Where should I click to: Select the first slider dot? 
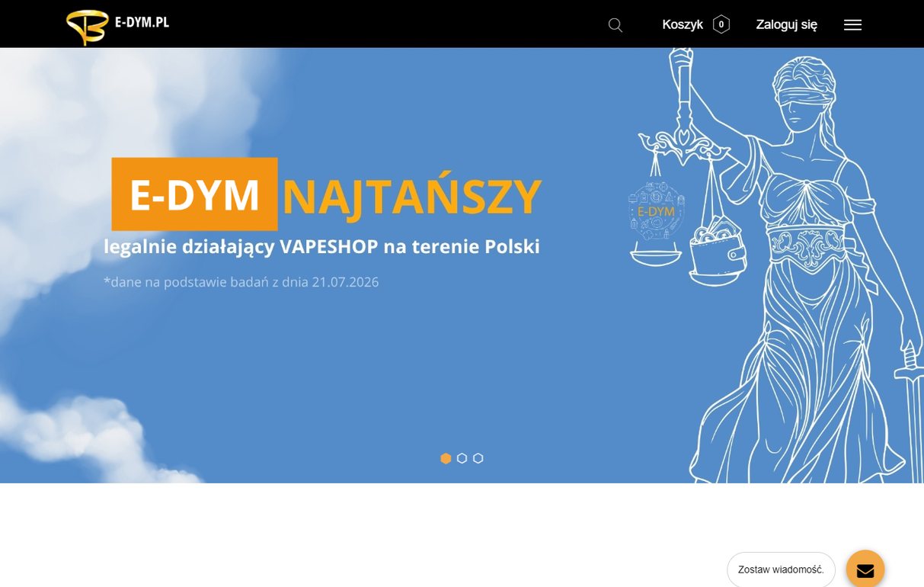[x=446, y=458]
